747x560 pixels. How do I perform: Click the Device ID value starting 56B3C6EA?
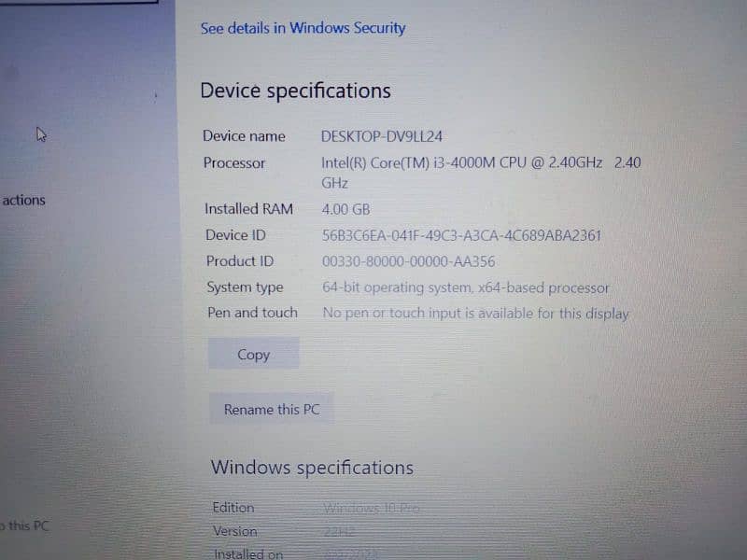461,235
